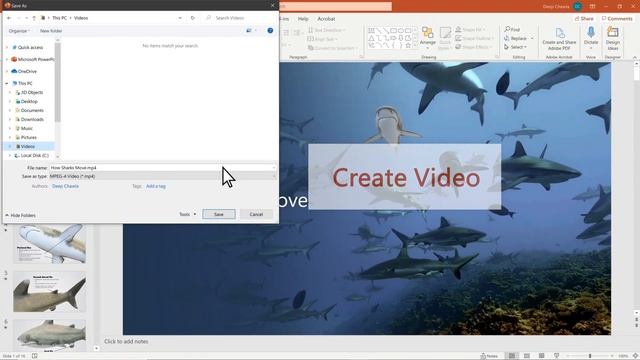Select Quick access in folder tree

click(x=30, y=47)
